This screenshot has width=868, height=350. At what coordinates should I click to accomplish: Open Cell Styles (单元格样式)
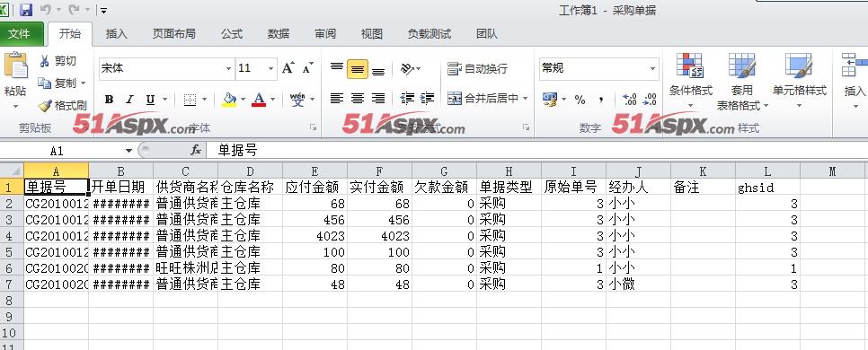800,81
